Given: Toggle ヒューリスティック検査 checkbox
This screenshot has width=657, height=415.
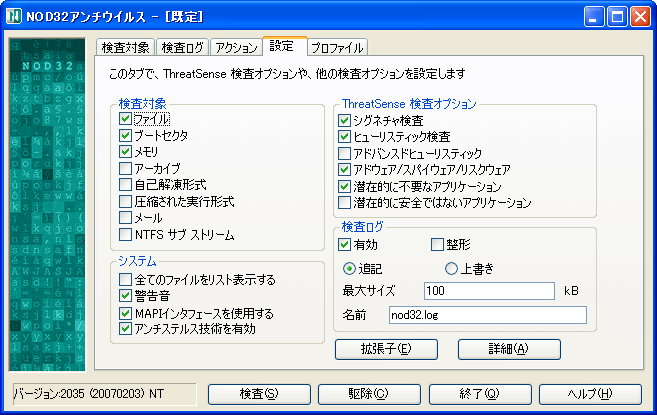Looking at the screenshot, I should tap(344, 137).
